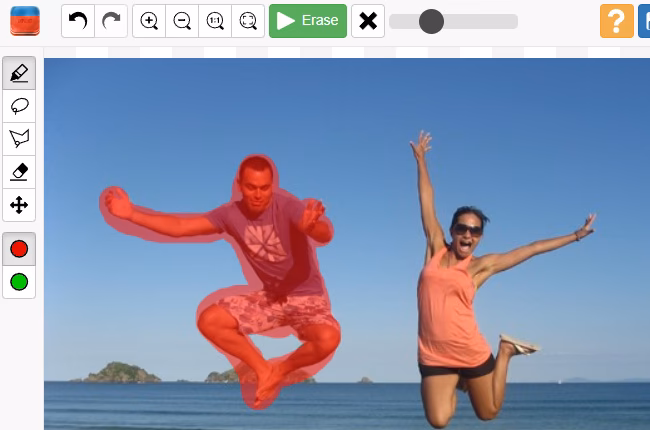650x430 pixels.
Task: Zoom to fit the image to window
Action: 248,21
